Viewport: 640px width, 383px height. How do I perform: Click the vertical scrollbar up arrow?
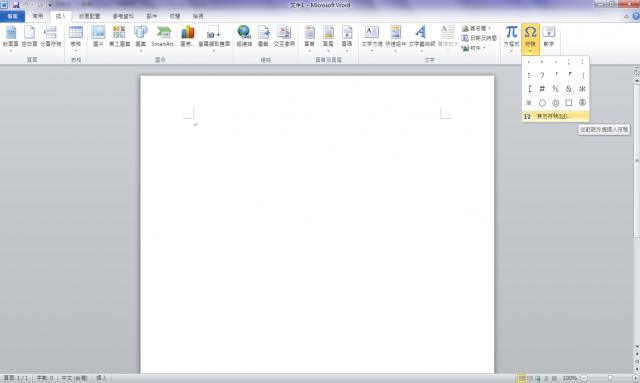pyautogui.click(x=637, y=81)
